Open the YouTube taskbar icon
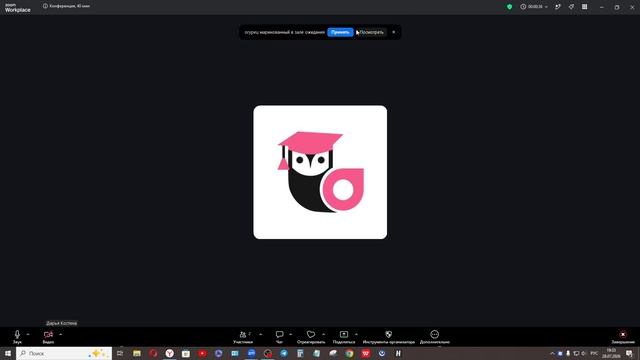 (202, 353)
